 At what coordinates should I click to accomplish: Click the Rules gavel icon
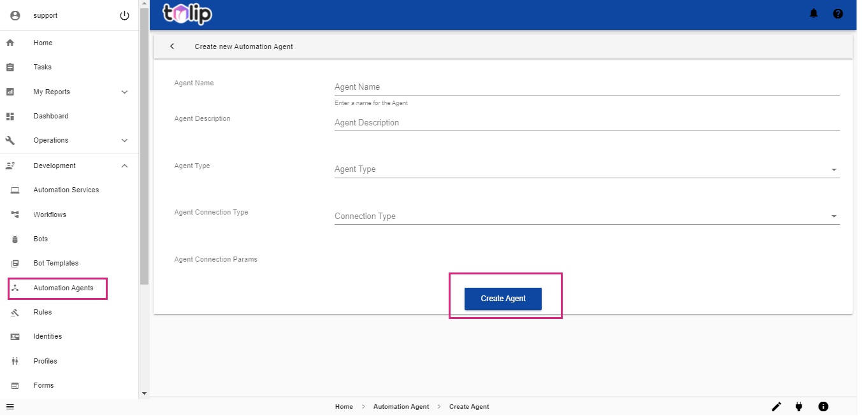(x=15, y=312)
